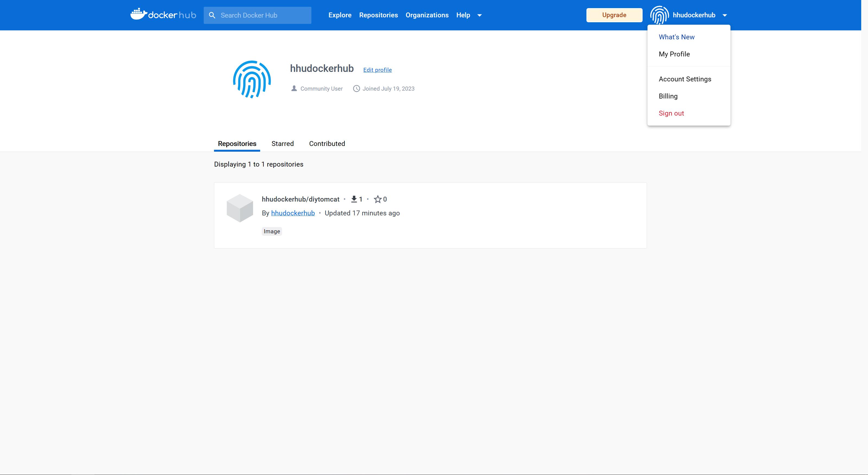This screenshot has width=868, height=475.
Task: Click Sign out
Action: 671,114
